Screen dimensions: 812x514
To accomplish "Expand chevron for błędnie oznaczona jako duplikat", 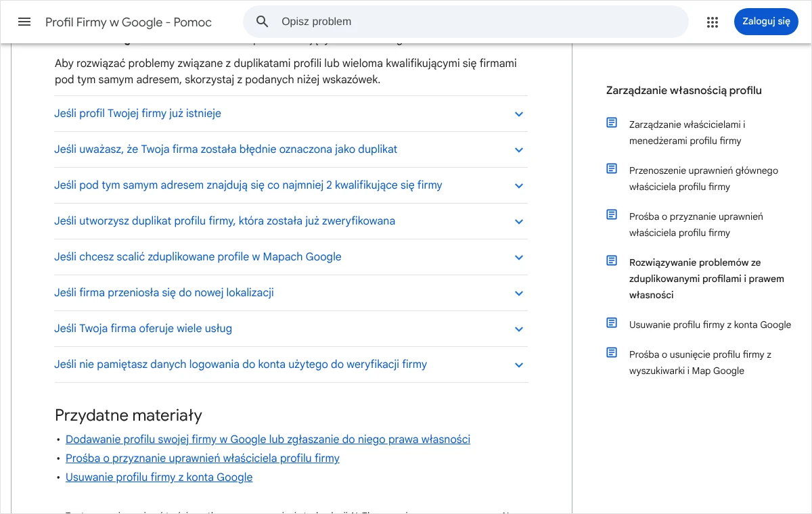I will point(519,149).
